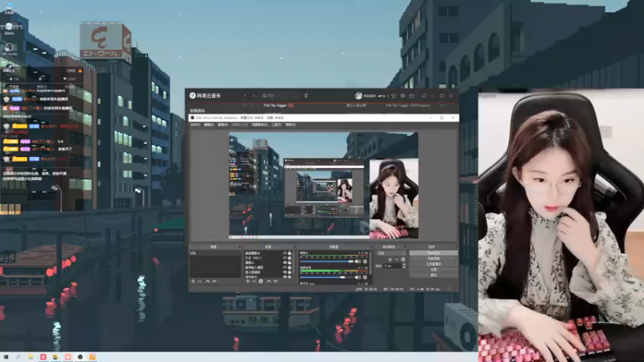Move source up arrow in Sources panel

point(269,281)
